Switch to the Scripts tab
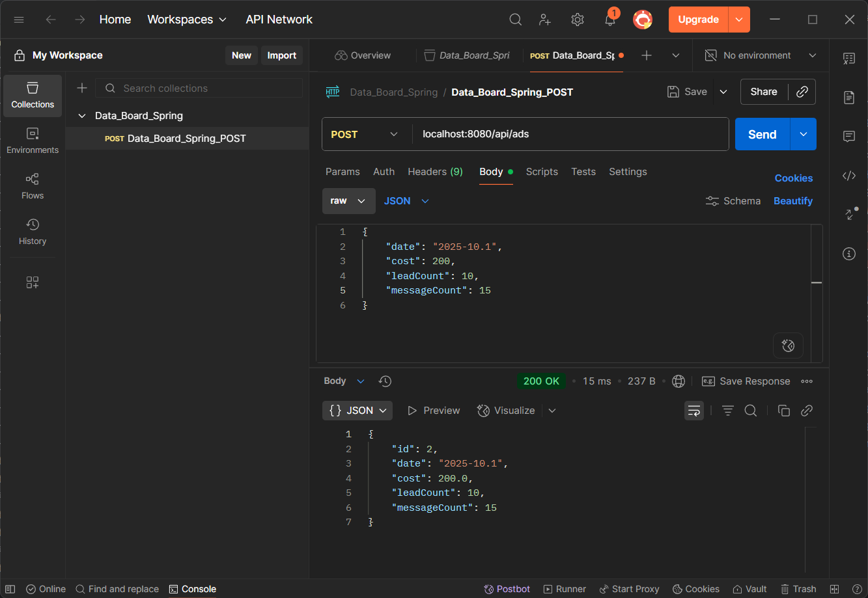The height and width of the screenshot is (598, 868). pos(542,172)
